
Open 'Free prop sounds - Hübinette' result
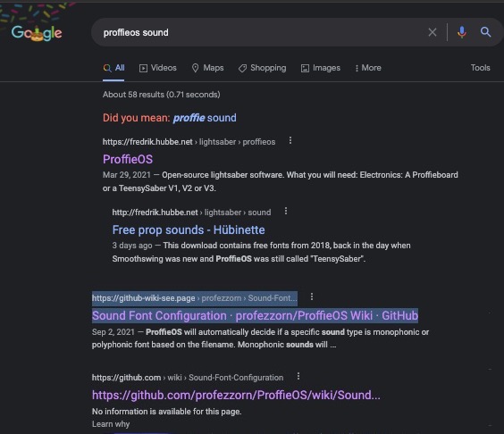[x=189, y=230]
